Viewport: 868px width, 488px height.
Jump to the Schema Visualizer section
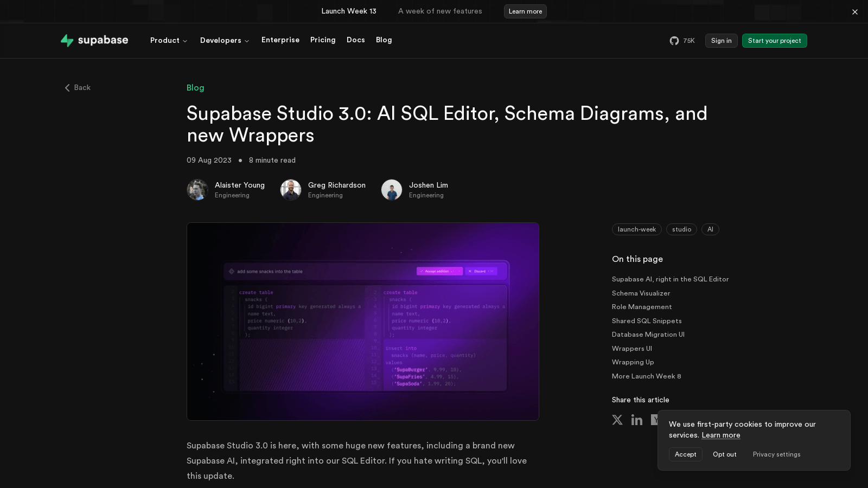click(x=641, y=293)
